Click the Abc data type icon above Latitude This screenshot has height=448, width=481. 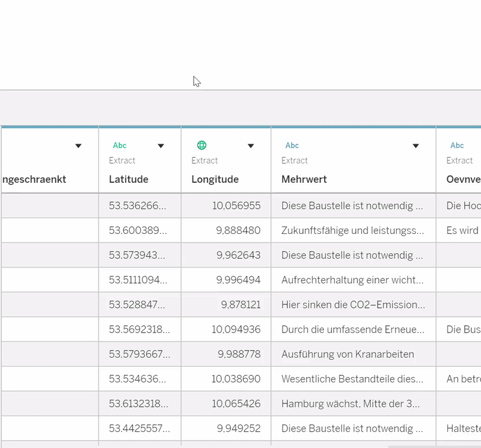tap(120, 146)
